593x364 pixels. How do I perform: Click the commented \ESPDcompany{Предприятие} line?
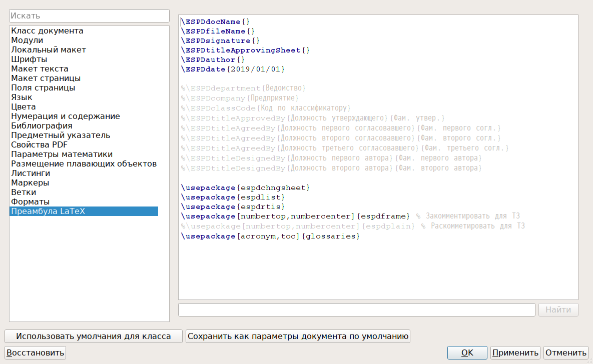pos(240,98)
